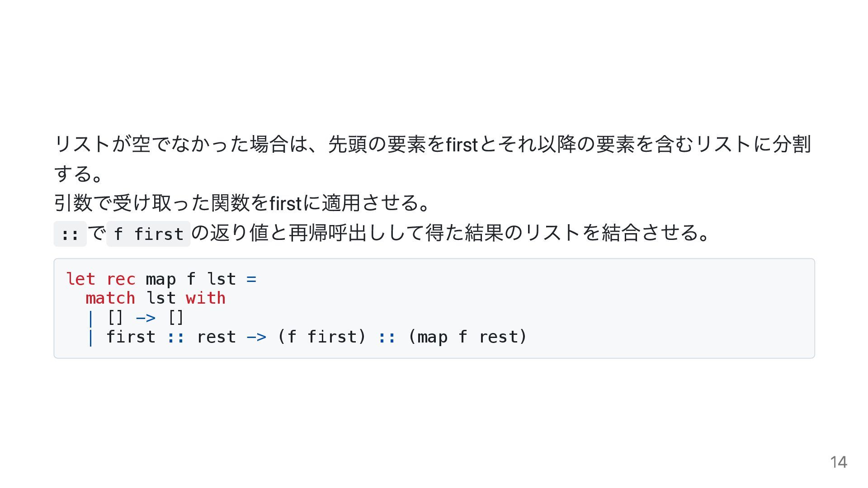Click the inline code badge '::'

[70, 234]
